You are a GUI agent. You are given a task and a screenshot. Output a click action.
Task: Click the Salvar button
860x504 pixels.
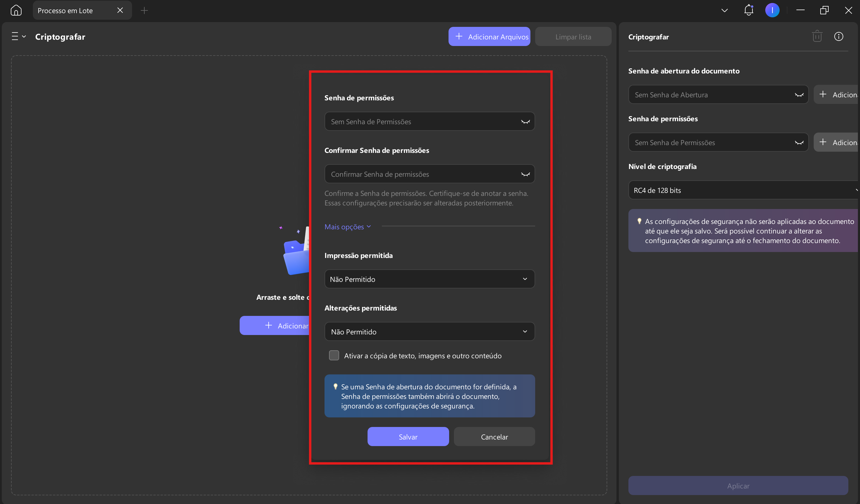click(408, 437)
